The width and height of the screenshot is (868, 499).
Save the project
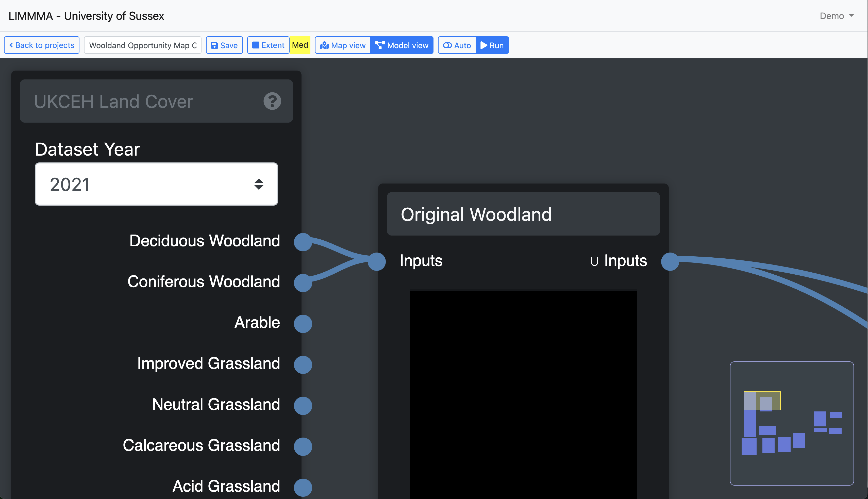click(224, 45)
